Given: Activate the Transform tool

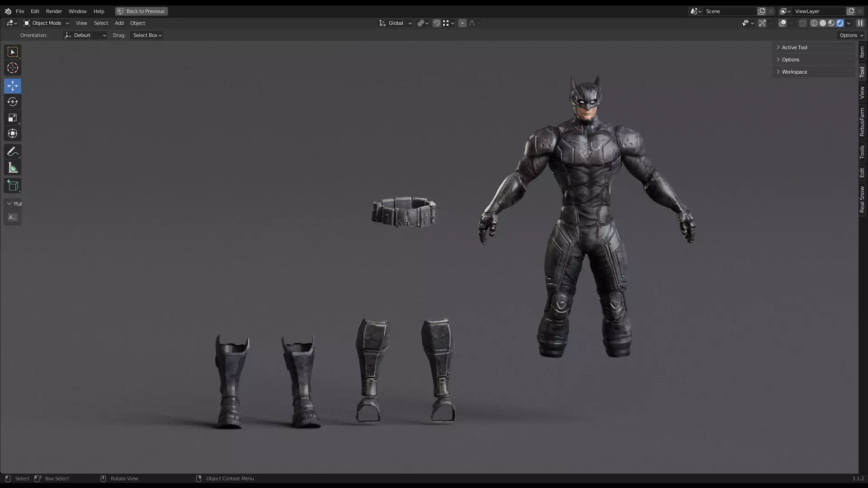Looking at the screenshot, I should pos(13,133).
